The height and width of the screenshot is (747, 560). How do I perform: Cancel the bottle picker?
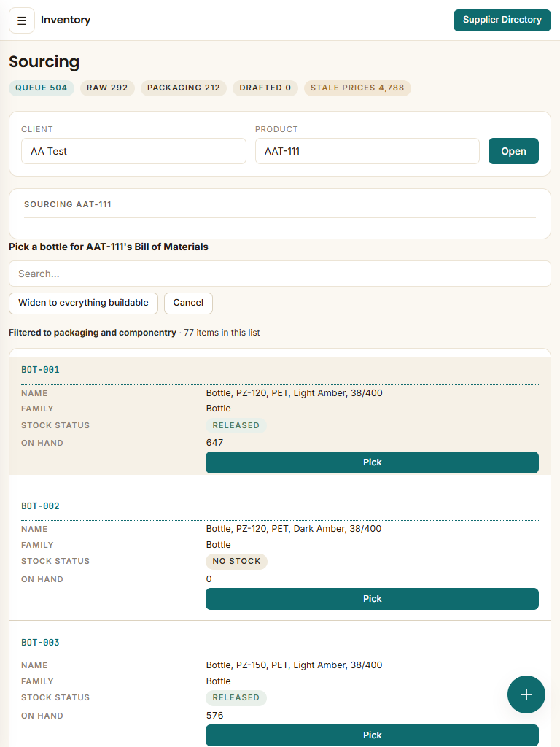pyautogui.click(x=188, y=303)
